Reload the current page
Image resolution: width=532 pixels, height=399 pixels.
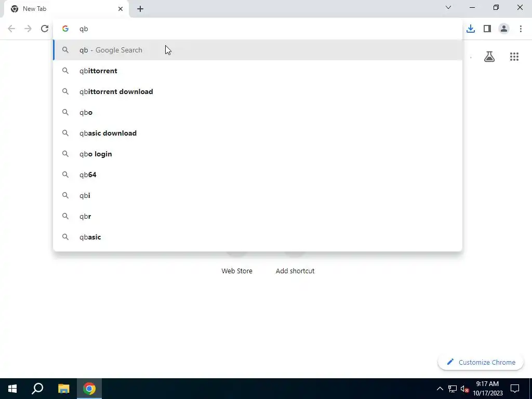pos(45,29)
